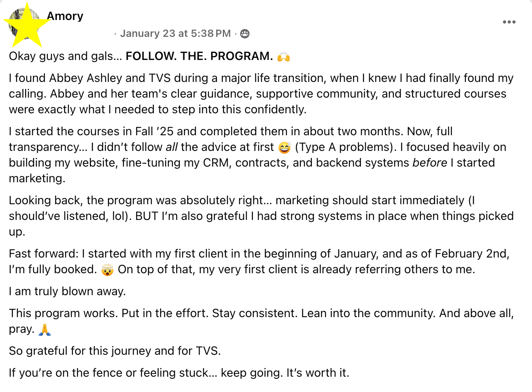This screenshot has height=392, width=532.
Task: Click the grinning sweat smile emoji
Action: [x=284, y=148]
